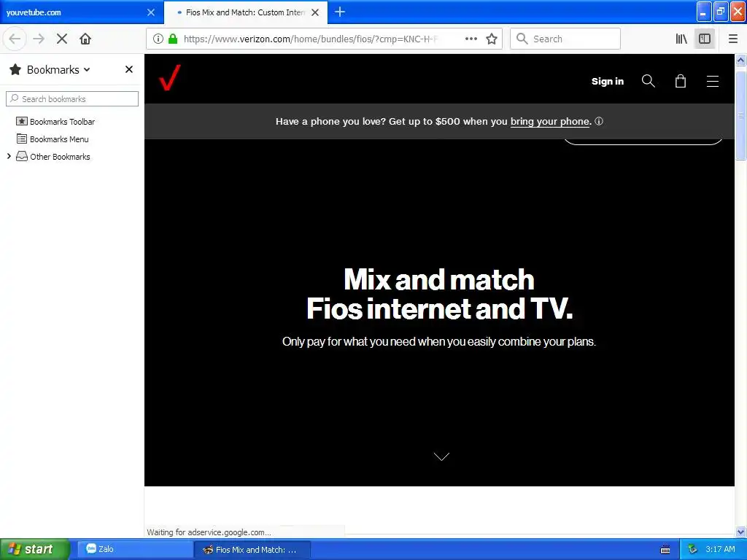Click Fios Mix and Match taskbar button
Screen dimensions: 747x560
click(x=252, y=550)
